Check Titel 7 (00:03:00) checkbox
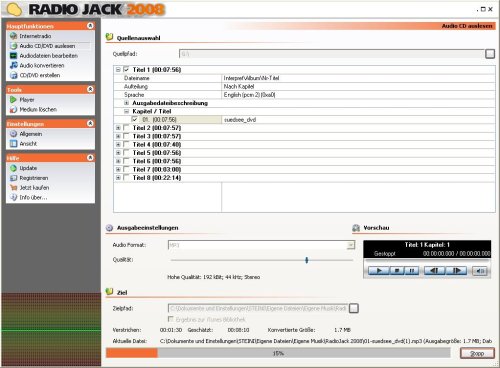 point(126,169)
